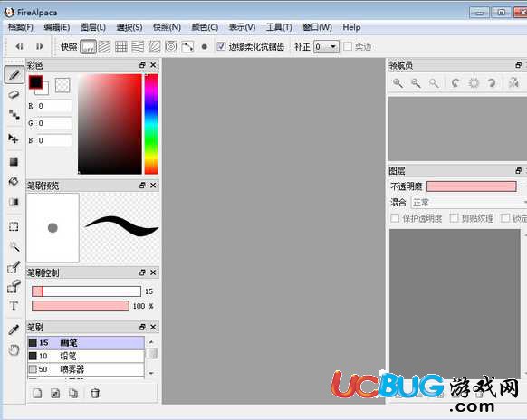Enable vanishing point snap
This screenshot has width=527, height=420.
point(138,47)
